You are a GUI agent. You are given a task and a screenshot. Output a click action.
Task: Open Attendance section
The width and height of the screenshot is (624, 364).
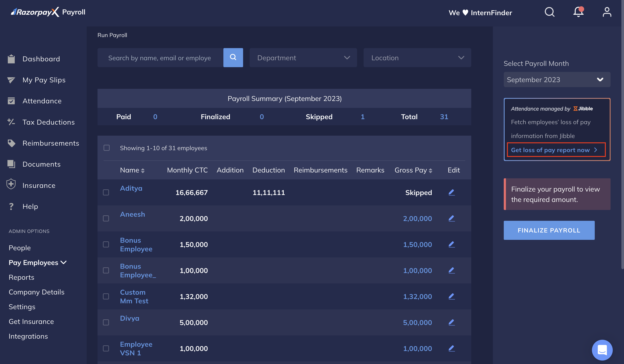click(42, 101)
